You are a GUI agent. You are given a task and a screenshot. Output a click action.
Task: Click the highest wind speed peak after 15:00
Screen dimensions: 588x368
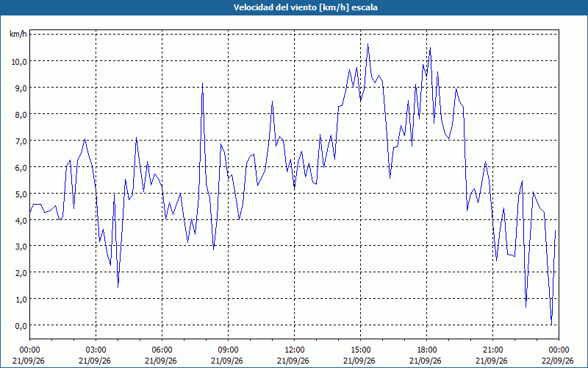coord(368,44)
